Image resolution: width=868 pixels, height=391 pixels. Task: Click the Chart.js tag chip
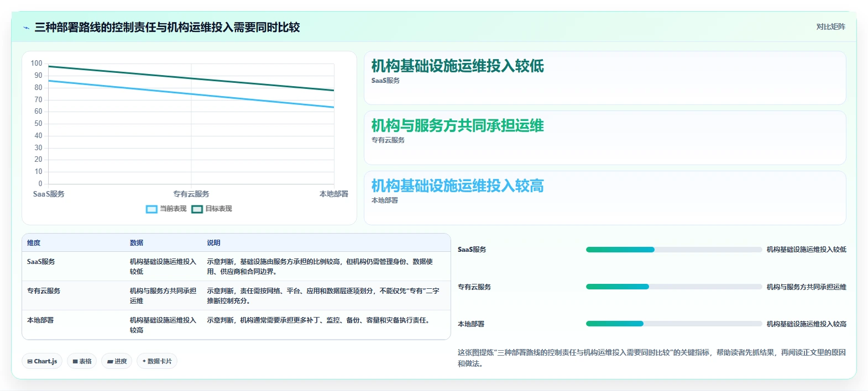pos(42,361)
